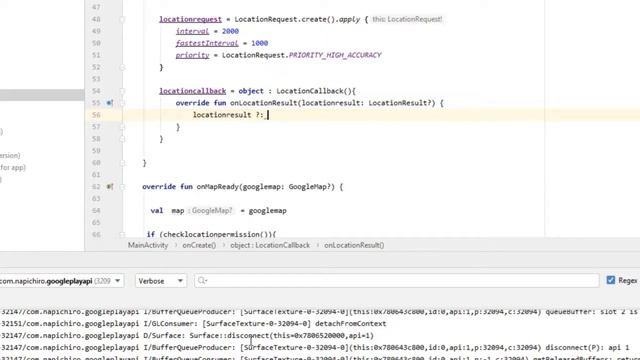Click the search magnifier icon in logcat
This screenshot has height=360, width=640.
coord(202,280)
